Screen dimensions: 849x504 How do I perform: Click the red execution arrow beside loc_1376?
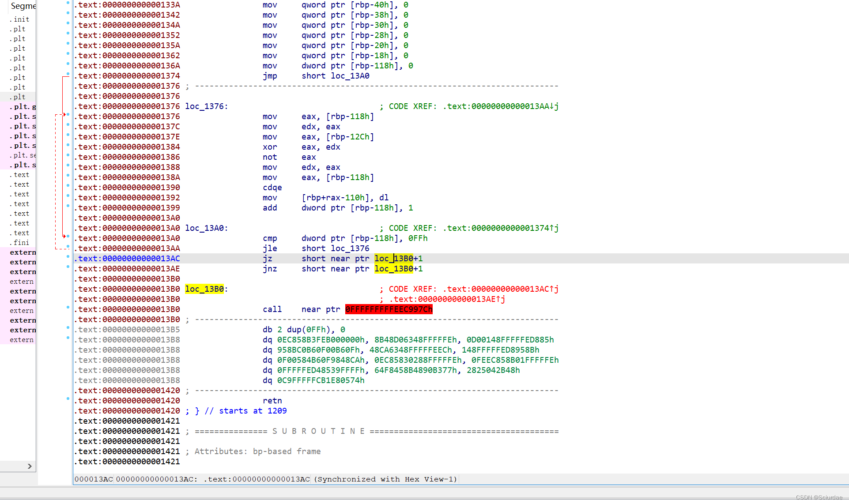coord(65,114)
